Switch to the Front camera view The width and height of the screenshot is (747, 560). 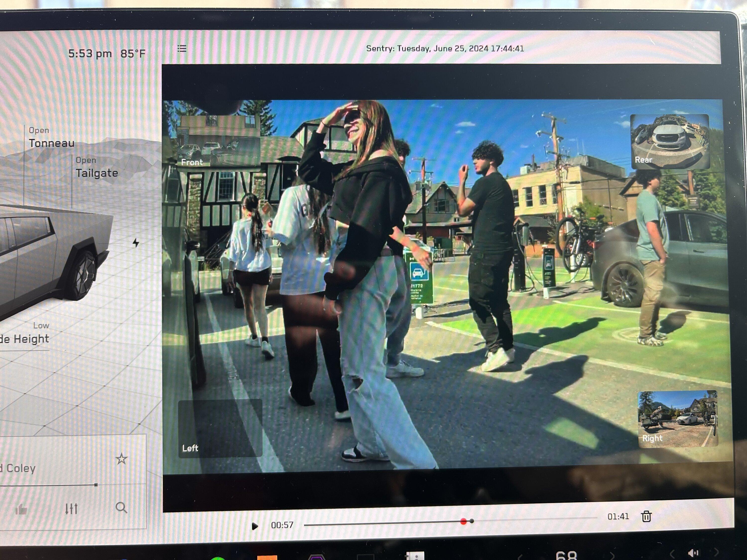click(218, 141)
